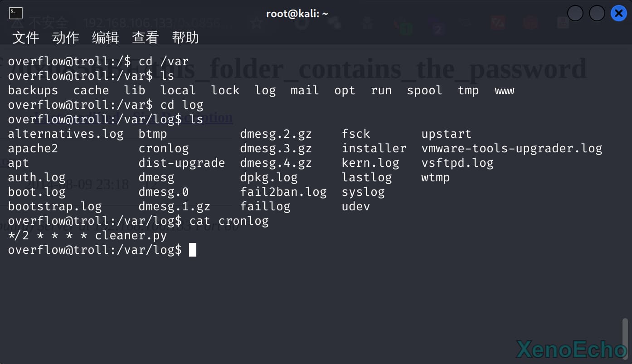Screen dimensions: 632x364
Task: Open the 帮助 menu
Action: tap(185, 38)
